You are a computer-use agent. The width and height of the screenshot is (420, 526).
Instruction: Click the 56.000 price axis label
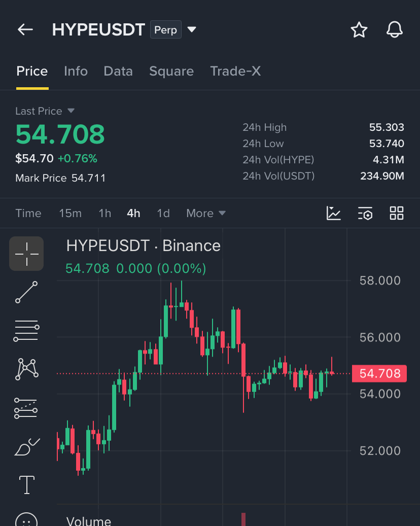[x=380, y=337]
